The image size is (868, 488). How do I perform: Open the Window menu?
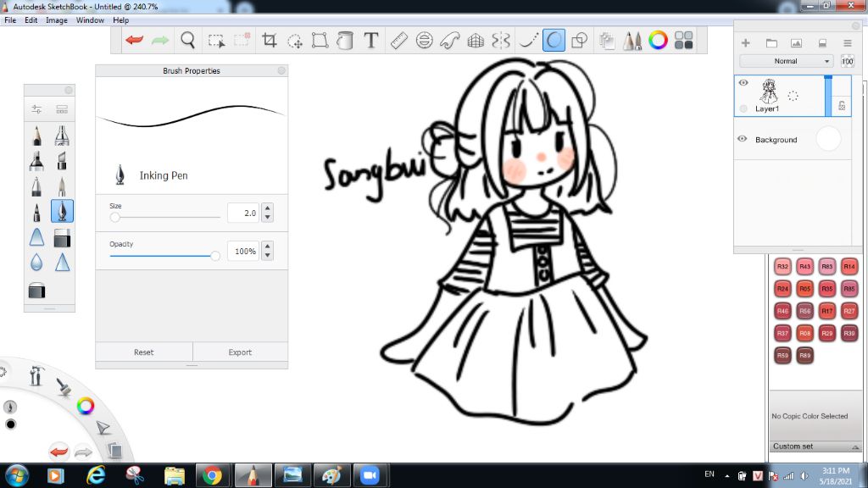coord(90,20)
